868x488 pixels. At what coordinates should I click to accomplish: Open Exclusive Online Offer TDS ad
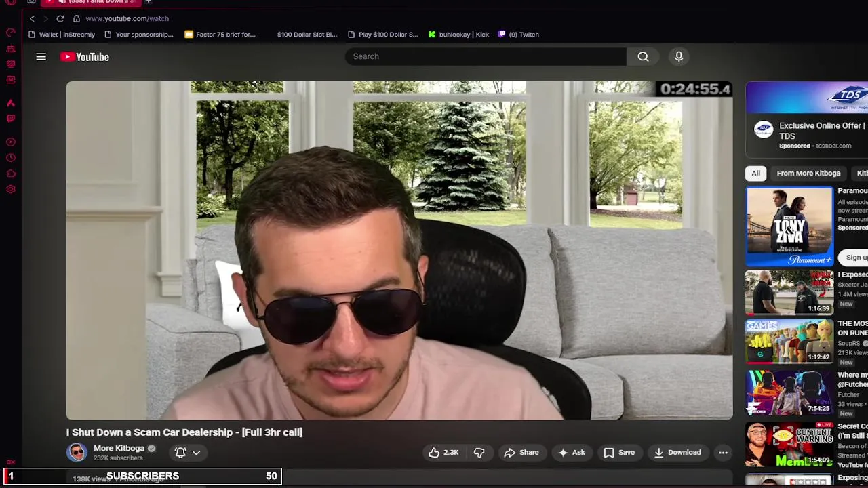(822, 131)
